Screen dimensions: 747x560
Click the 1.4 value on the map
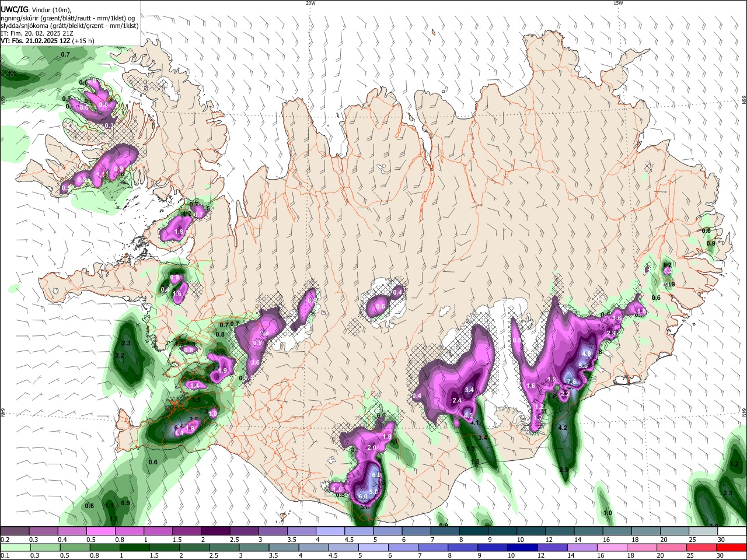195,386
